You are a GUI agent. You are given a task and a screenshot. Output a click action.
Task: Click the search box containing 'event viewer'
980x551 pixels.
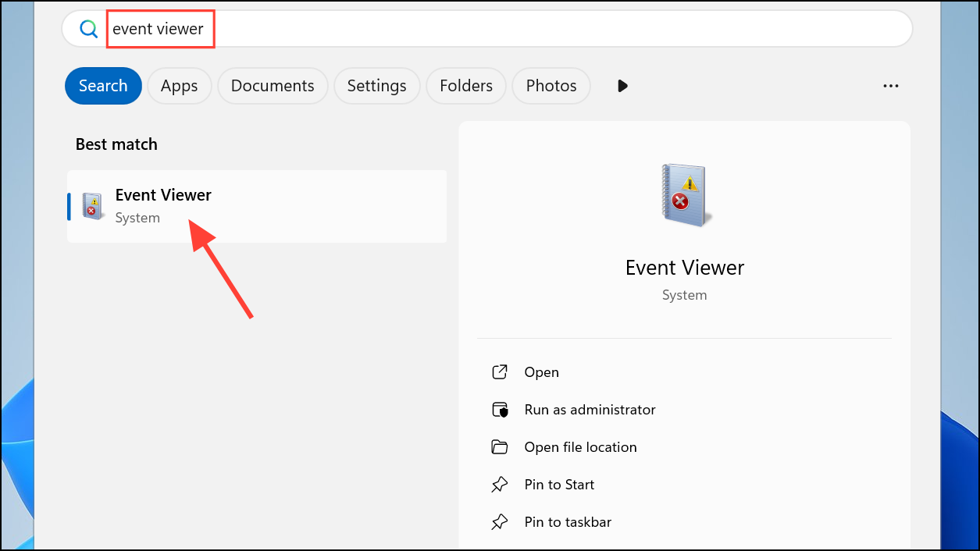(486, 29)
